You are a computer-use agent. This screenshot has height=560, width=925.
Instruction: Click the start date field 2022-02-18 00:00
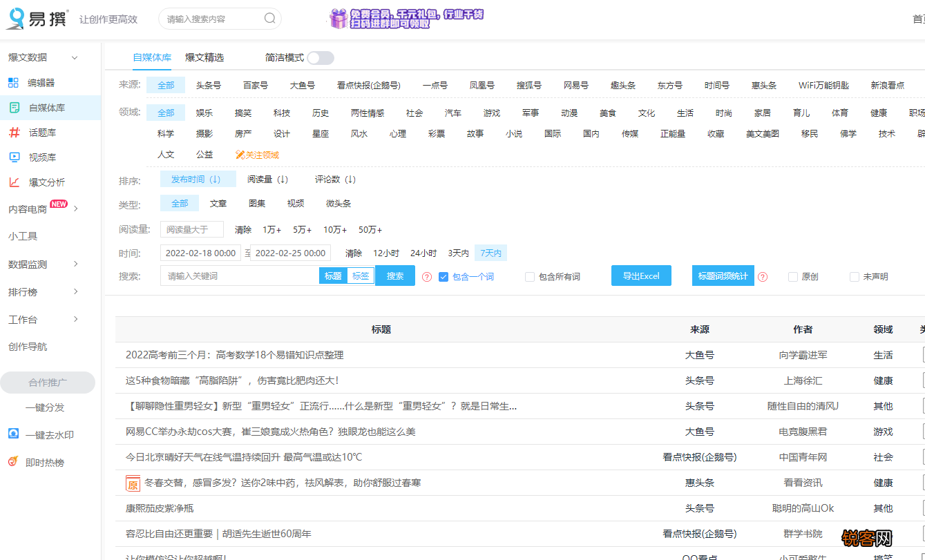pyautogui.click(x=200, y=253)
